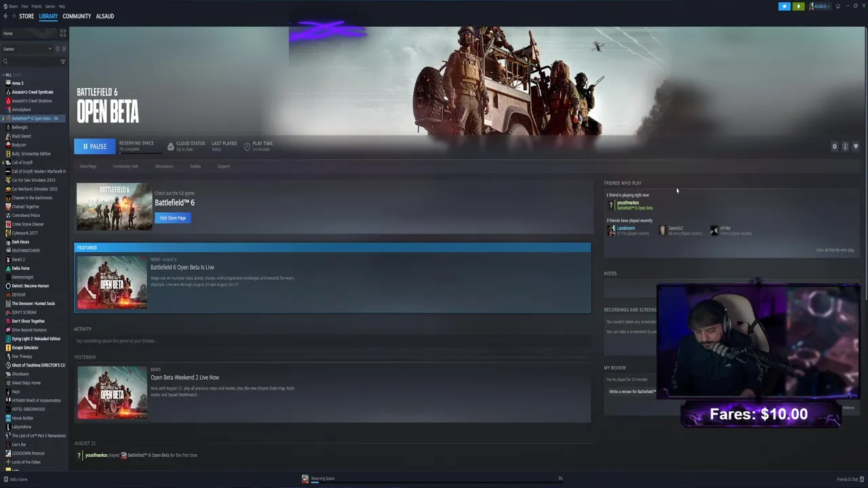Go forward with the navigation arrow

click(14, 16)
